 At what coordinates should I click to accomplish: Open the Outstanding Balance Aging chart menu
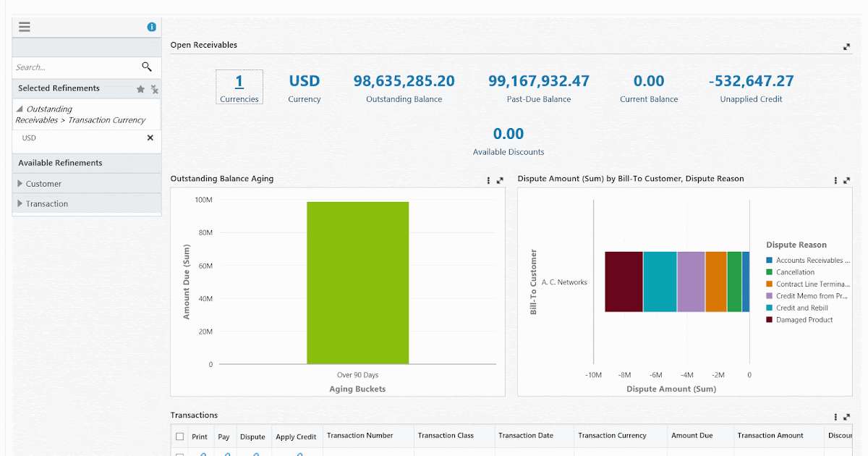tap(488, 180)
